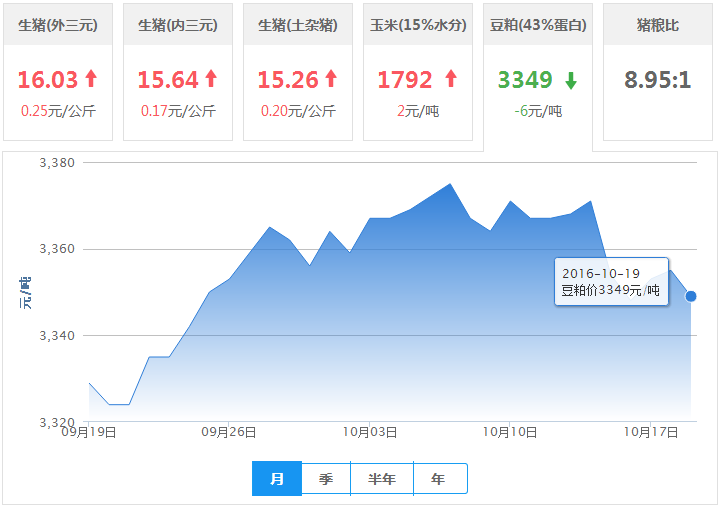Click the 0.17元/公斤 change text
722x509 pixels.
178,111
